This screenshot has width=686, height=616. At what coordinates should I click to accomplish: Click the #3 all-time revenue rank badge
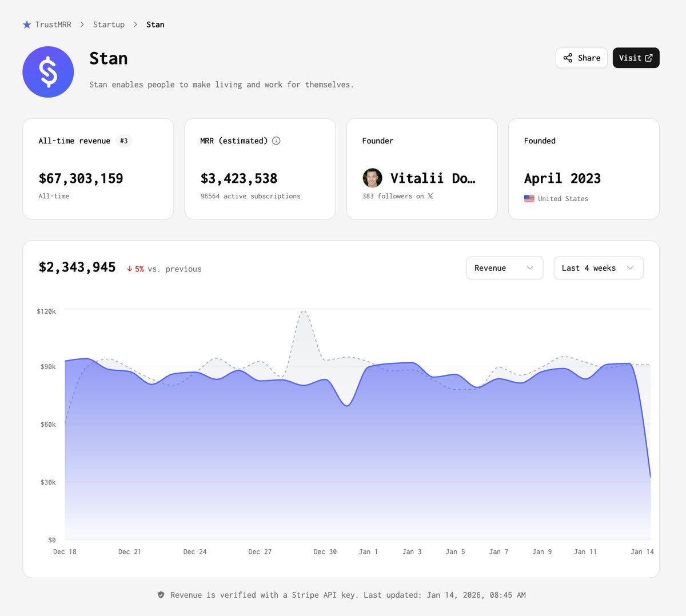coord(124,141)
